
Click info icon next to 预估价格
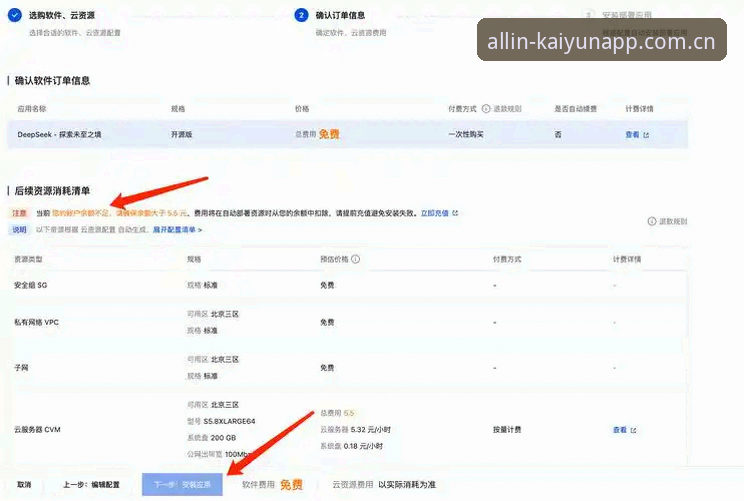pos(355,259)
